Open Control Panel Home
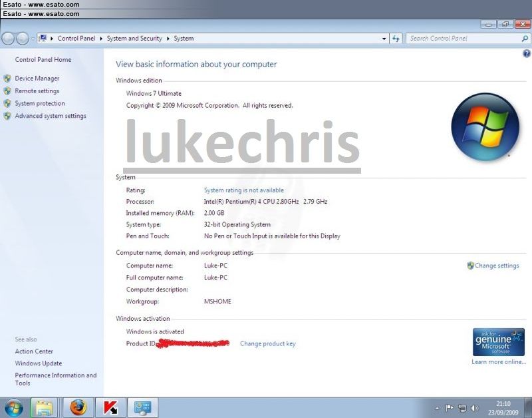Screen dimensions: 532x418 coord(43,60)
